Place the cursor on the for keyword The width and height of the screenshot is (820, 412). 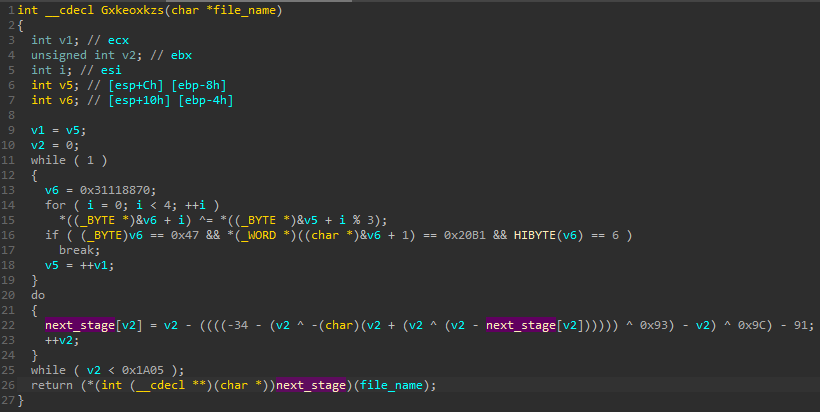coord(55,205)
